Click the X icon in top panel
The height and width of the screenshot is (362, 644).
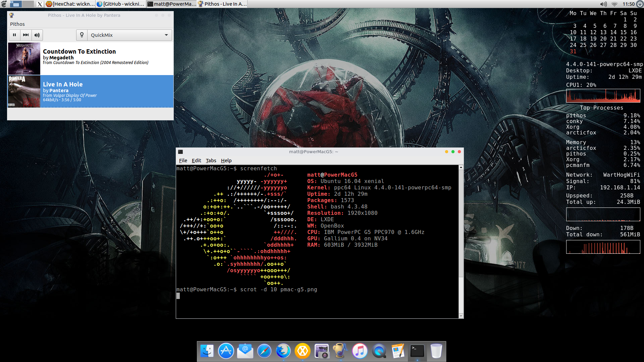point(40,4)
